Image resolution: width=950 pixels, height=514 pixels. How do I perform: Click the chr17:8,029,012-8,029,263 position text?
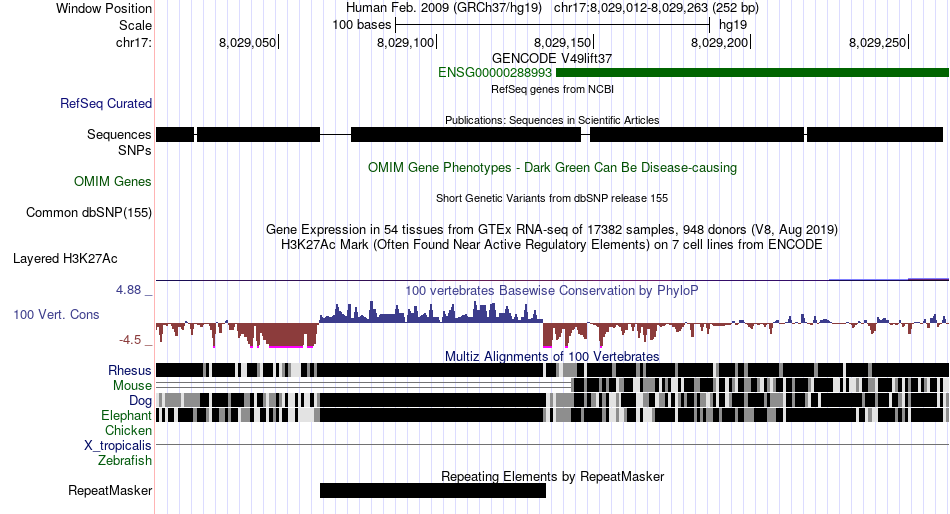[x=656, y=8]
